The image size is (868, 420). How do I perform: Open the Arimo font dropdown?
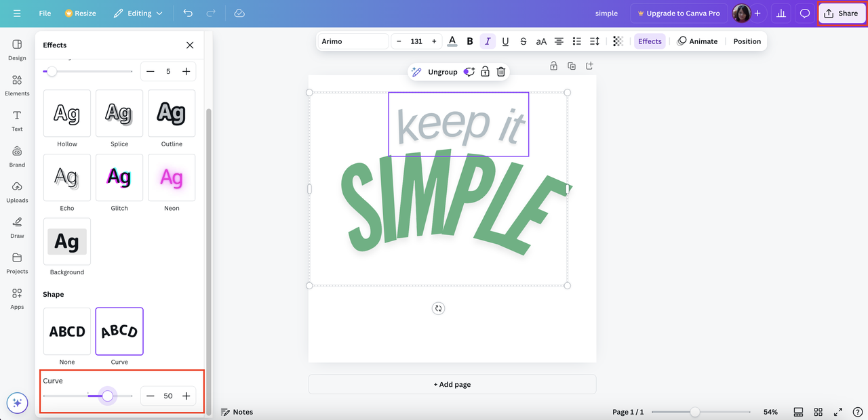353,41
